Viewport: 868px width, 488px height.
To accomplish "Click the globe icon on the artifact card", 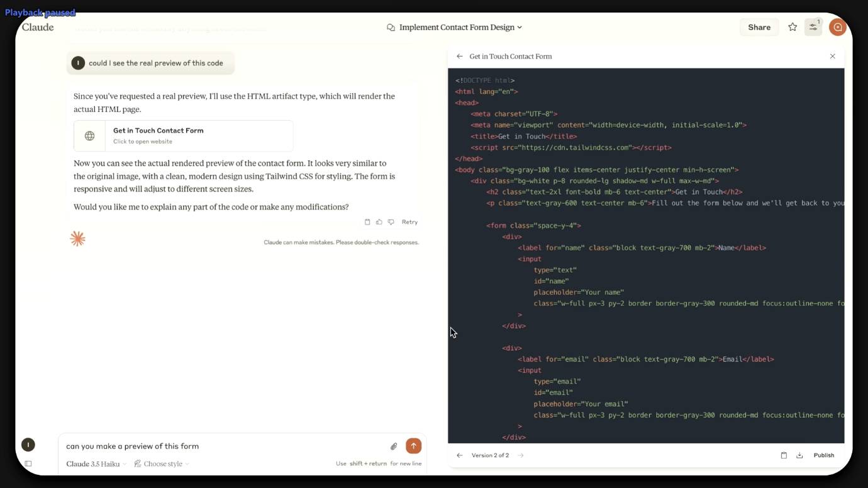I will pyautogui.click(x=90, y=136).
